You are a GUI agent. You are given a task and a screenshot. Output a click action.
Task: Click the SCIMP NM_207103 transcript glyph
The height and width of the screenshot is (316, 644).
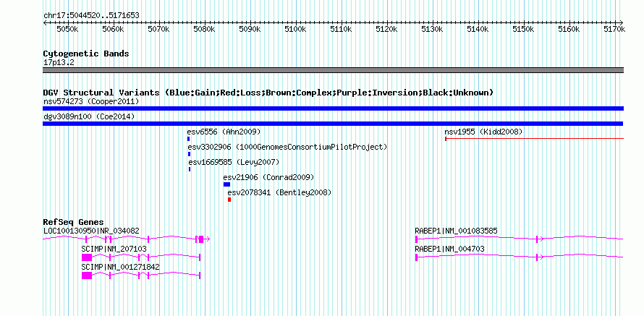(x=141, y=257)
